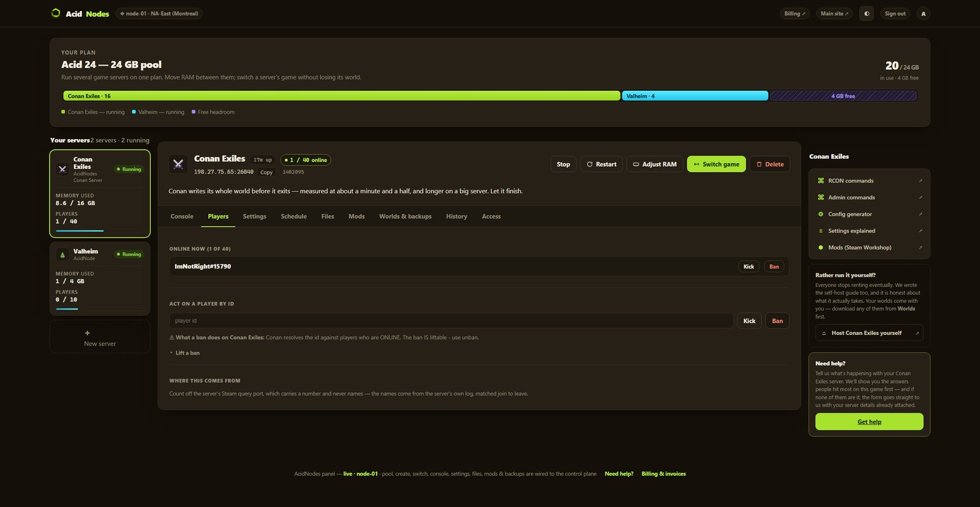The height and width of the screenshot is (507, 980).
Task: Click the list icon beside Settings explained
Action: click(821, 231)
